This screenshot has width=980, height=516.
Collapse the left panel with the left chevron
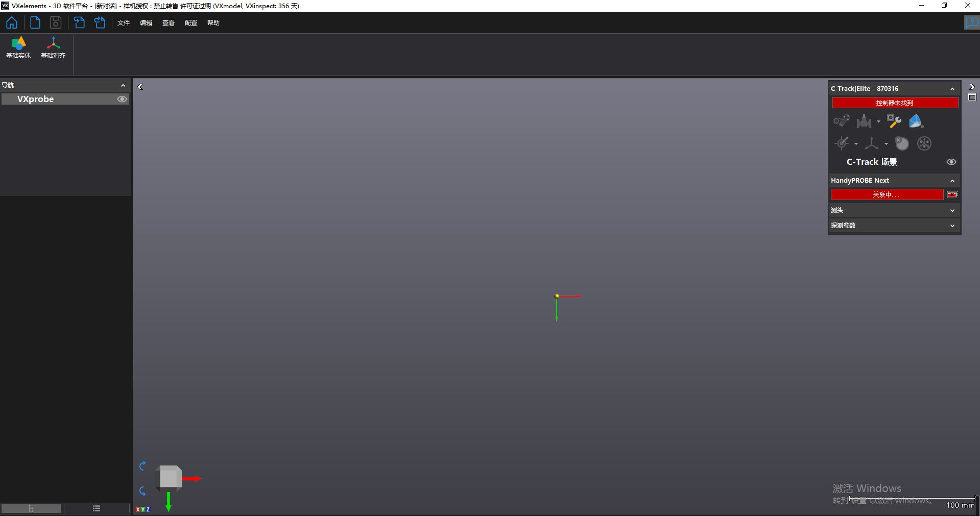140,87
